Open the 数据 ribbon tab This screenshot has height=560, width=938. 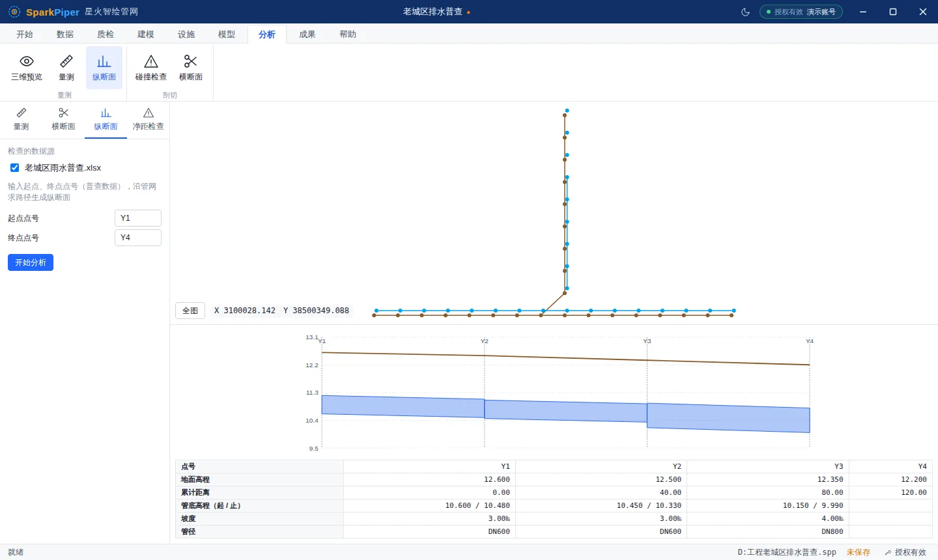point(65,35)
